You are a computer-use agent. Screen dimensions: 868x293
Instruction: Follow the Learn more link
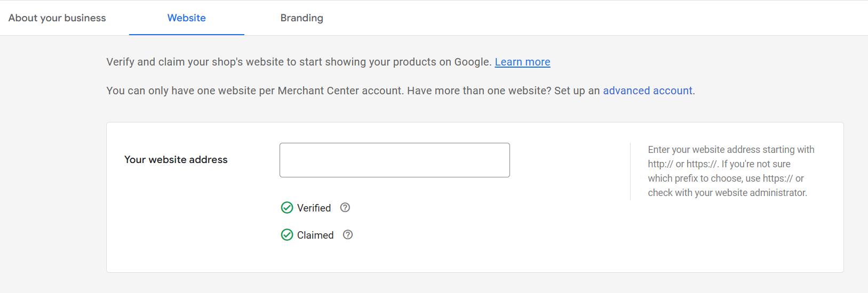522,62
